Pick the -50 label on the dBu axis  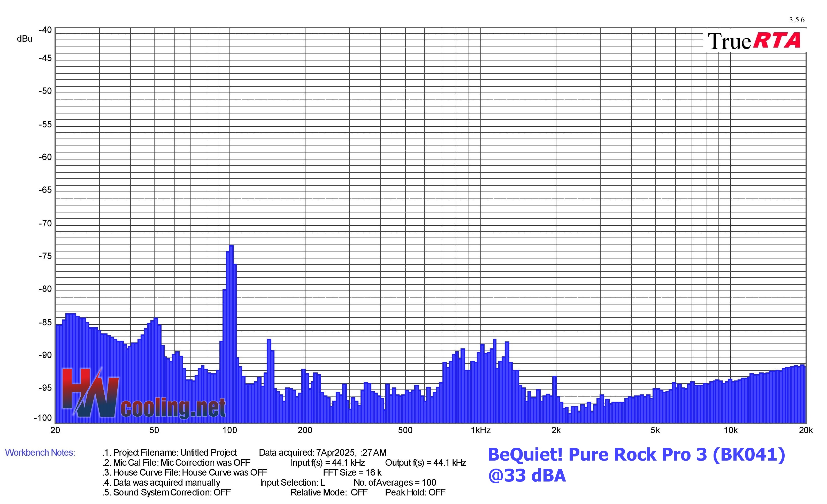45,91
